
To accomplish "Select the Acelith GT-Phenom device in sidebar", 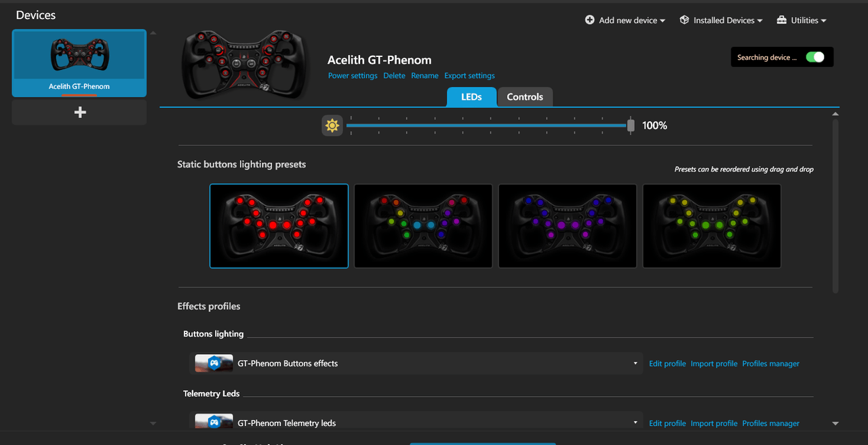I will pyautogui.click(x=79, y=63).
